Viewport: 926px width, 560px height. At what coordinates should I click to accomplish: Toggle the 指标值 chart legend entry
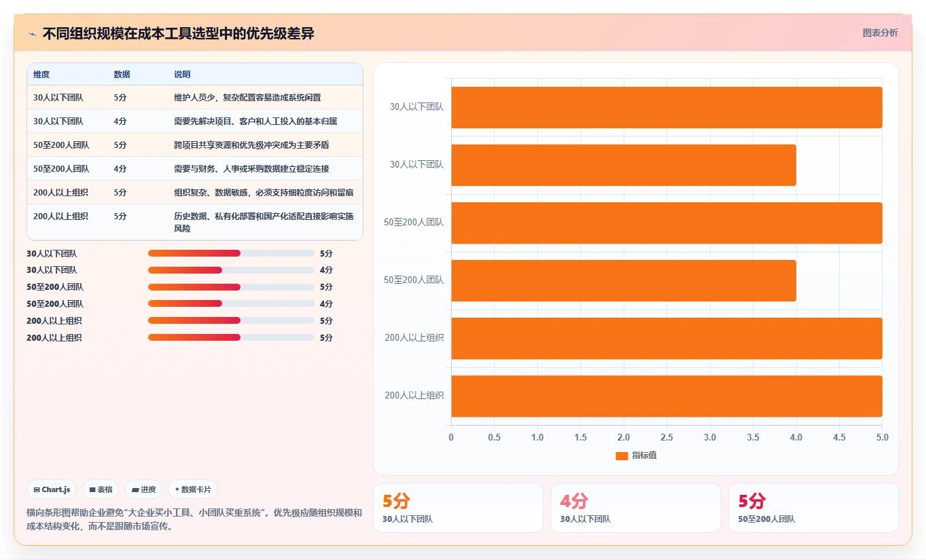[x=636, y=455]
